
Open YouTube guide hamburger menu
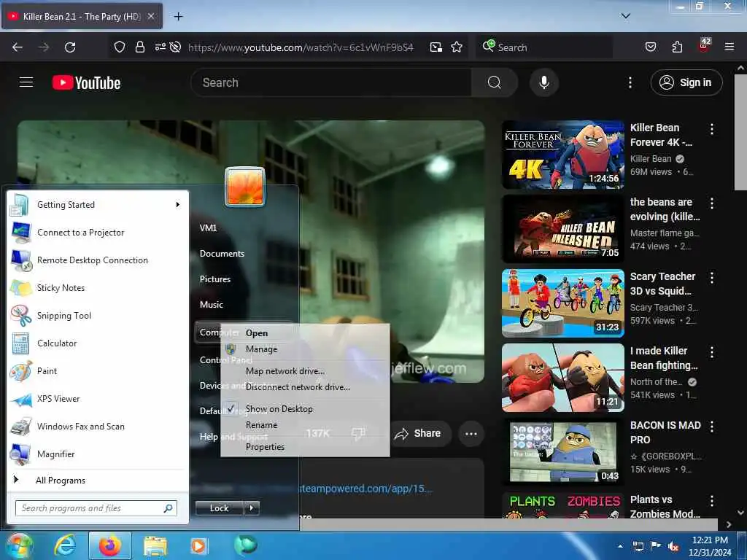click(x=26, y=82)
